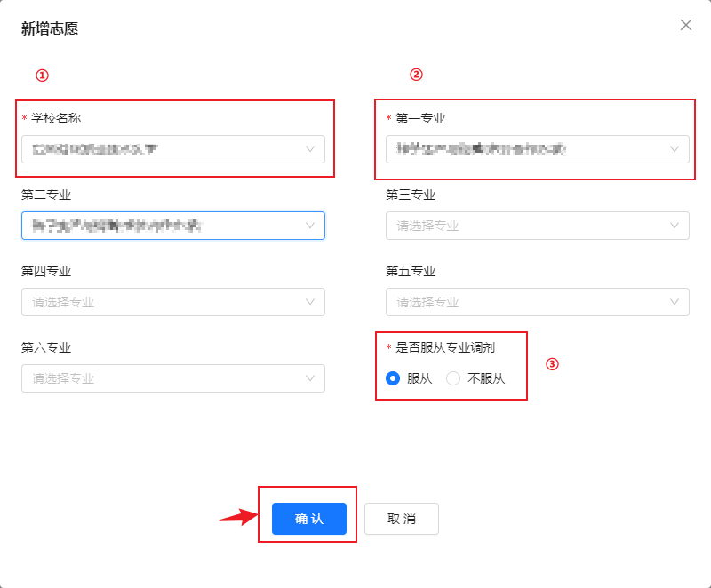
Task: Click the chevron arrow in 第六专业 field
Action: (x=310, y=378)
